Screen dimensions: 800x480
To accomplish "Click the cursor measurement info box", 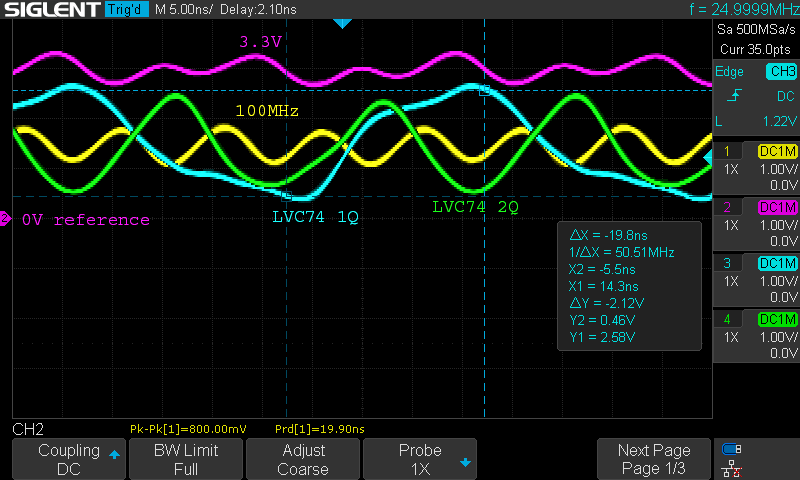I will 628,285.
